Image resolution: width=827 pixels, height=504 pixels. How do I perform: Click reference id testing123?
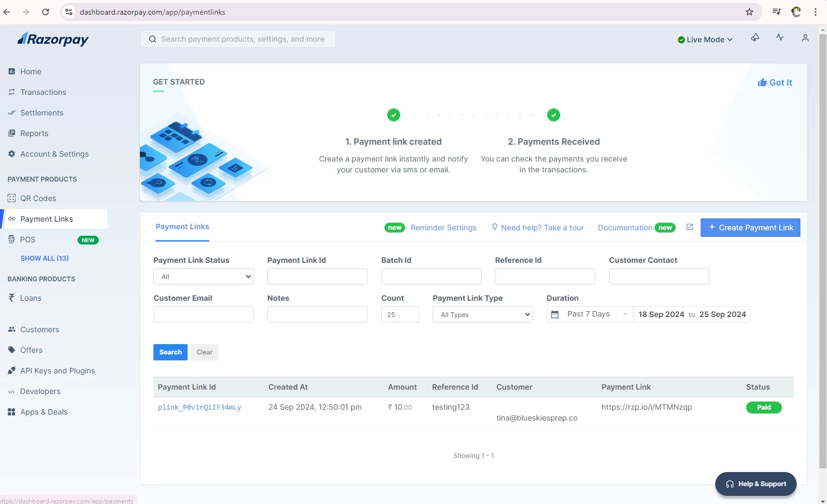click(451, 407)
